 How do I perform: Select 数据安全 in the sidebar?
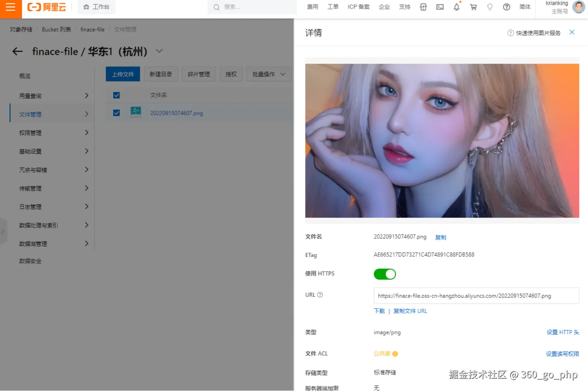[30, 261]
